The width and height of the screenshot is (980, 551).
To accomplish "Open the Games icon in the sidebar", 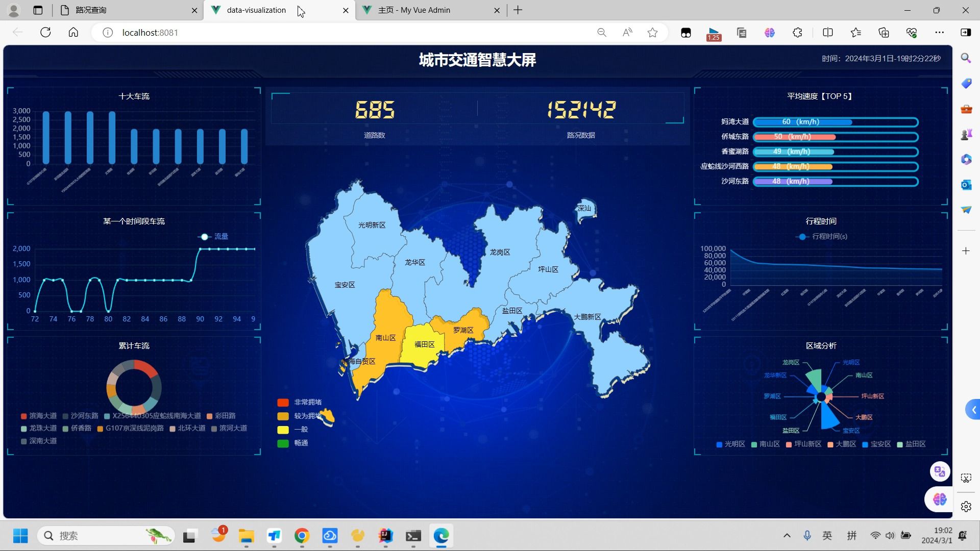I will point(965,134).
